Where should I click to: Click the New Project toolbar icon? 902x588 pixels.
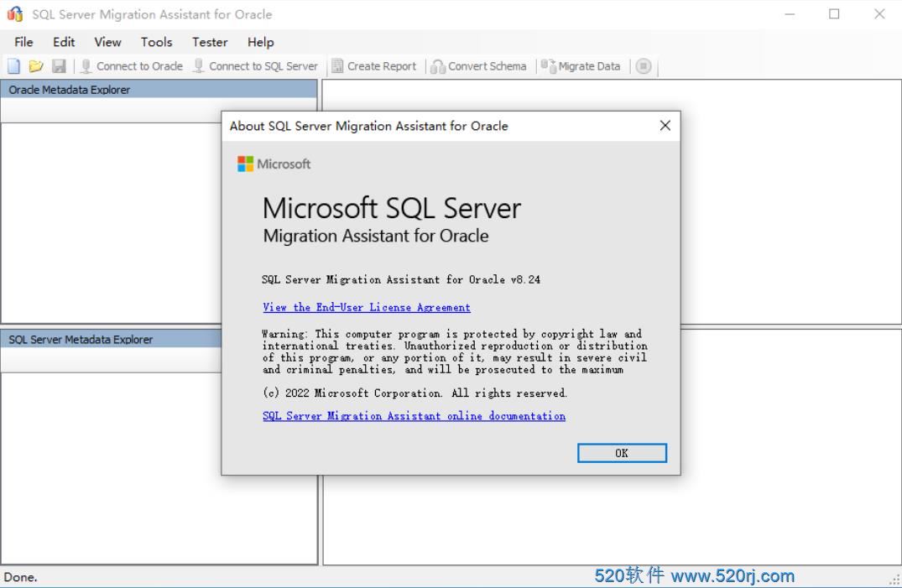[x=13, y=66]
